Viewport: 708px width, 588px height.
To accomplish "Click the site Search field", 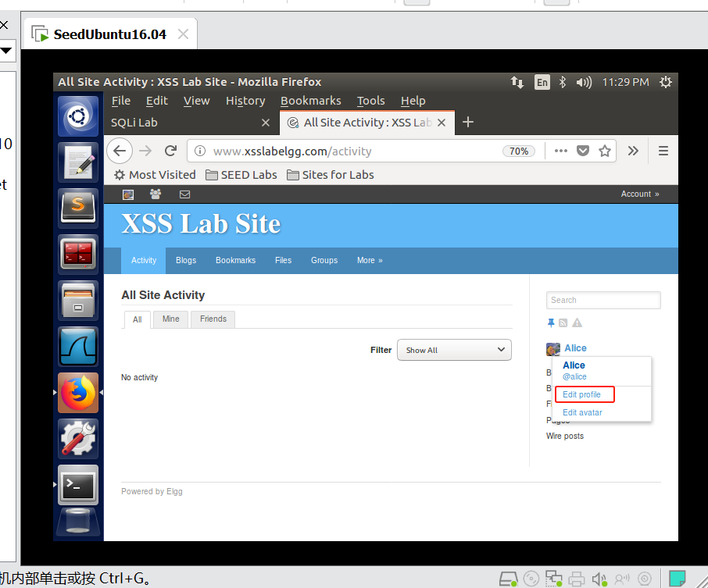I will (x=603, y=300).
